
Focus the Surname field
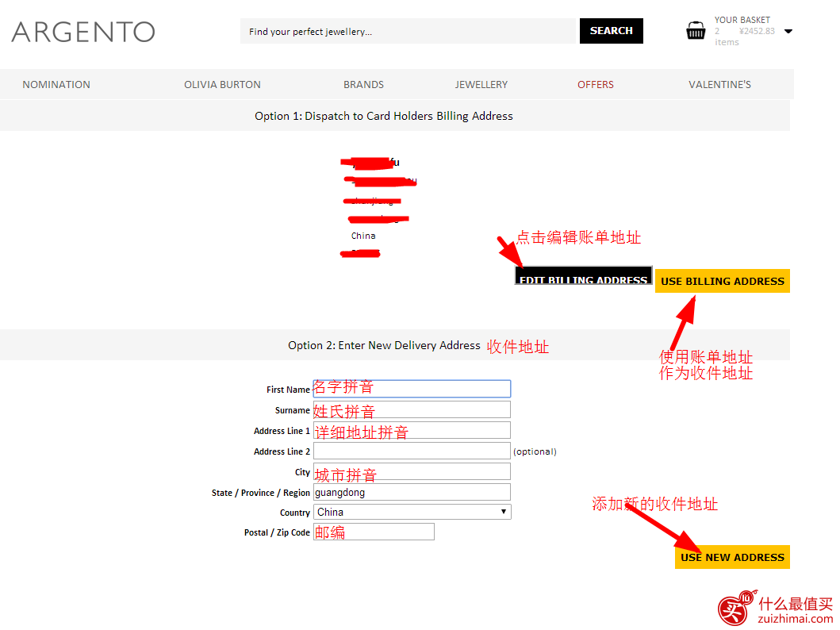click(x=412, y=410)
